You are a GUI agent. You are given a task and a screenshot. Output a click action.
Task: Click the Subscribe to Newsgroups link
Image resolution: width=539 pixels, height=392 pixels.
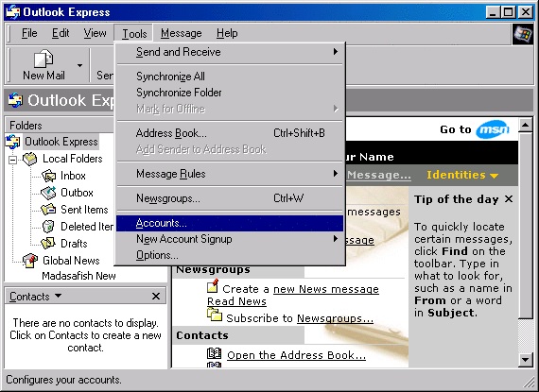[335, 318]
